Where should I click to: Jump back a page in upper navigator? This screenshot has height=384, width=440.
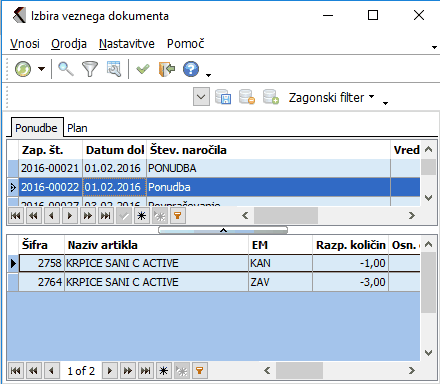pyautogui.click(x=33, y=216)
